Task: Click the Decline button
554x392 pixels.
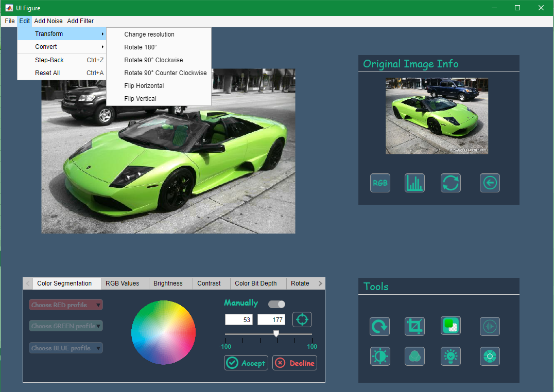Action: pos(295,363)
